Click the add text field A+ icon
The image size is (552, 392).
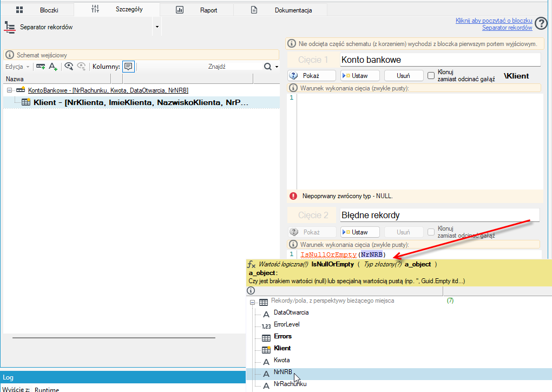pyautogui.click(x=53, y=66)
